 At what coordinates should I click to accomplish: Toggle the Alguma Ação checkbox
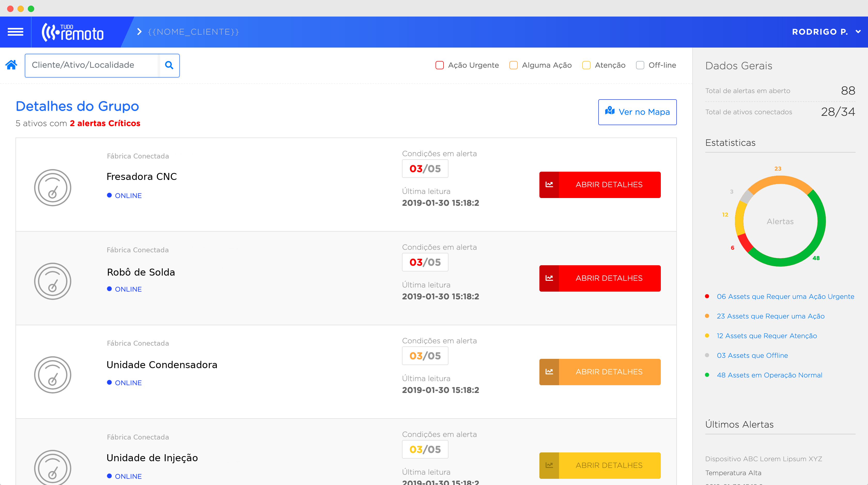pyautogui.click(x=513, y=65)
